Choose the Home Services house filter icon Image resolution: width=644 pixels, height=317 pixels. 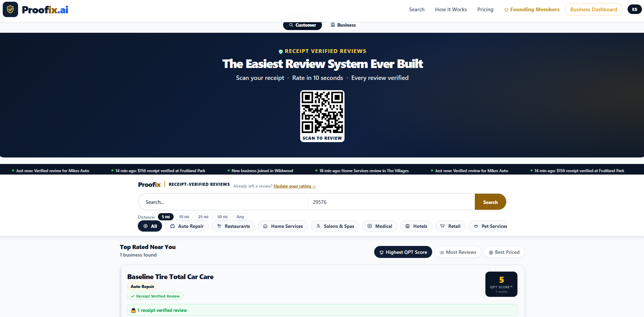click(x=265, y=226)
